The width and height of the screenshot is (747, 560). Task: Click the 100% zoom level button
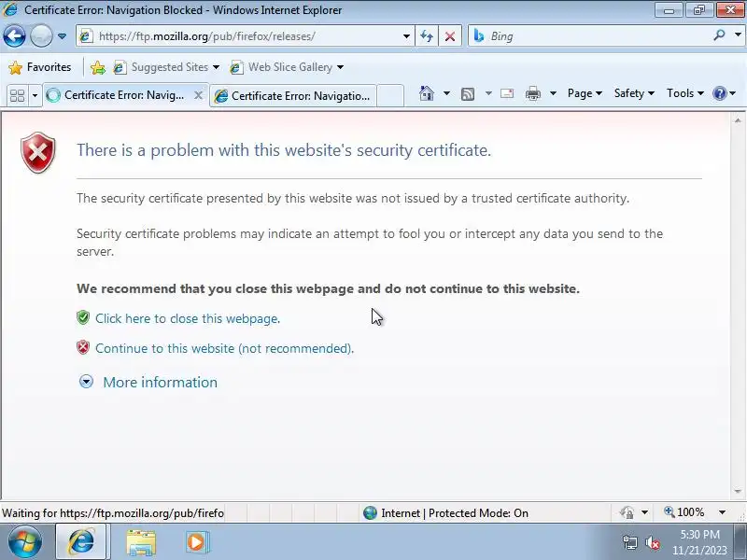click(684, 512)
